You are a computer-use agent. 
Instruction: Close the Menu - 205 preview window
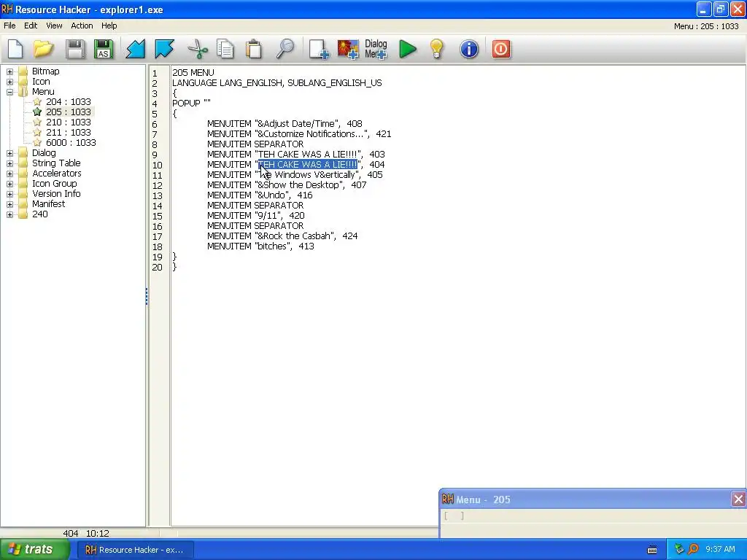[x=738, y=499]
